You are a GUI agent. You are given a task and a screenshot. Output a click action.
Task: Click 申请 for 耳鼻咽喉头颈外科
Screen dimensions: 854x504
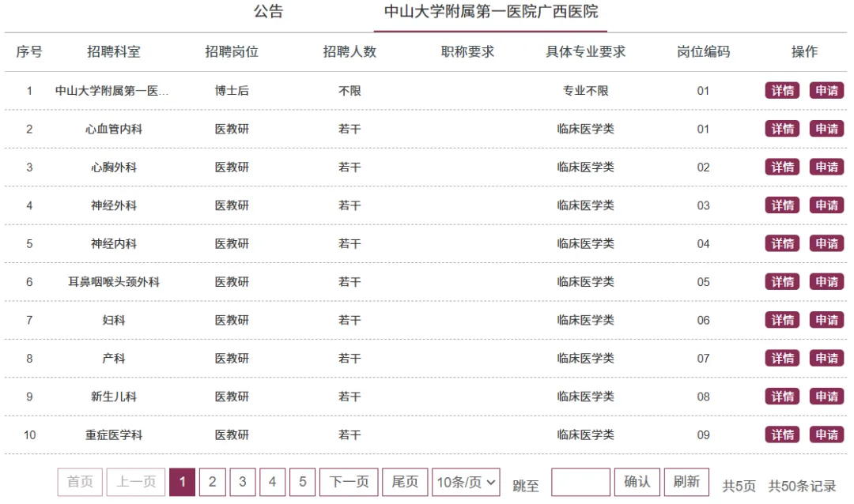point(826,282)
